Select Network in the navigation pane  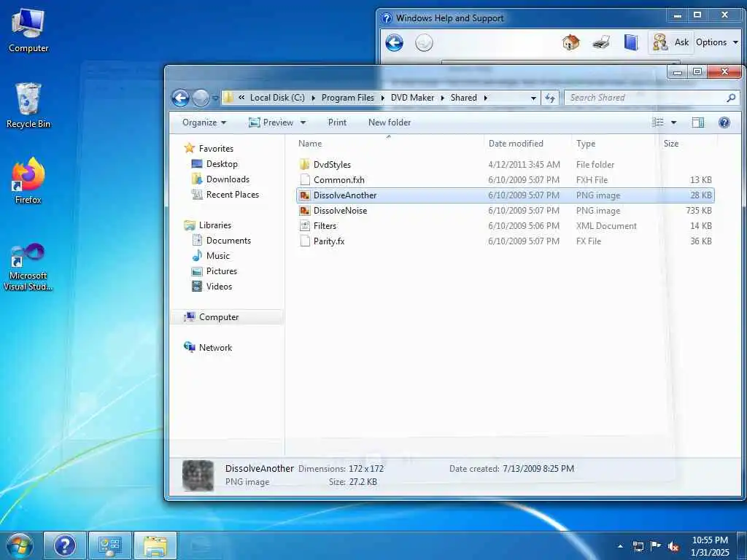tap(215, 348)
